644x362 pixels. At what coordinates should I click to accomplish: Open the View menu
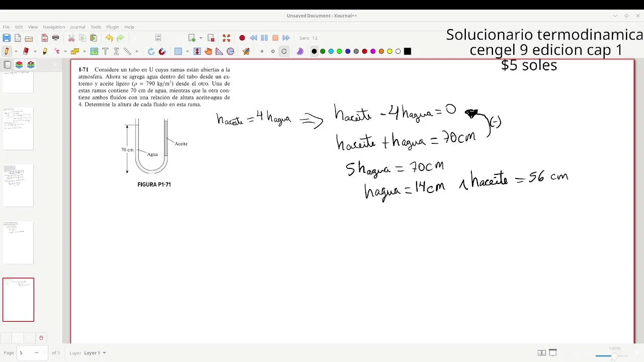click(x=33, y=27)
